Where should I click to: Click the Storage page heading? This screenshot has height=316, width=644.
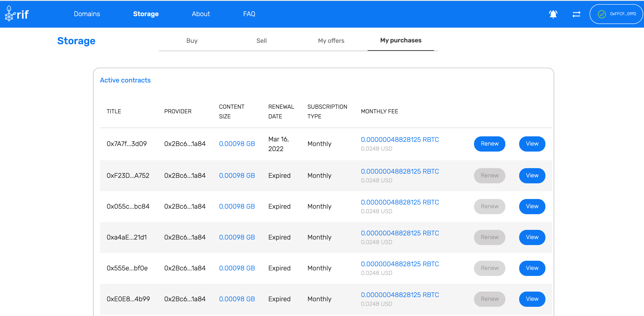pyautogui.click(x=76, y=41)
